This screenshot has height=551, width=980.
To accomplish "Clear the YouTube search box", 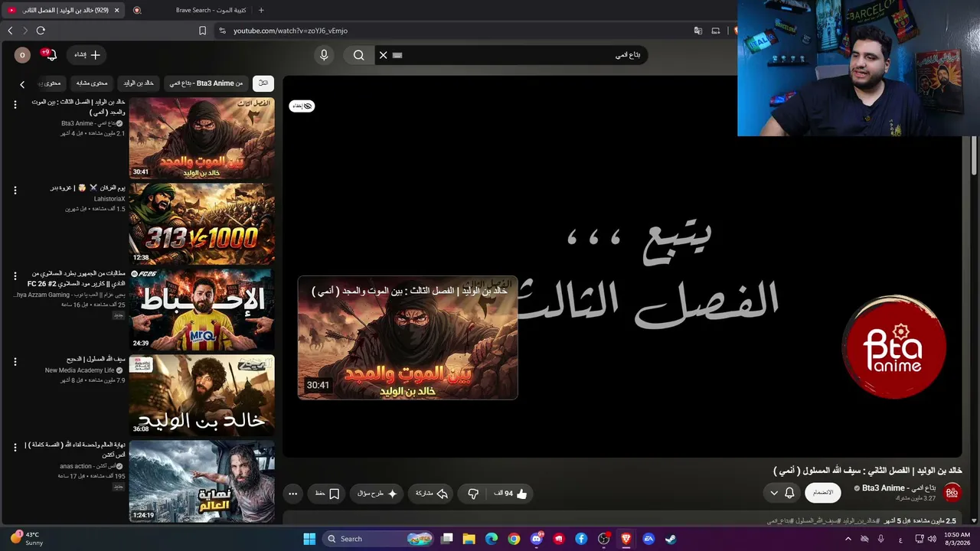I will point(384,55).
